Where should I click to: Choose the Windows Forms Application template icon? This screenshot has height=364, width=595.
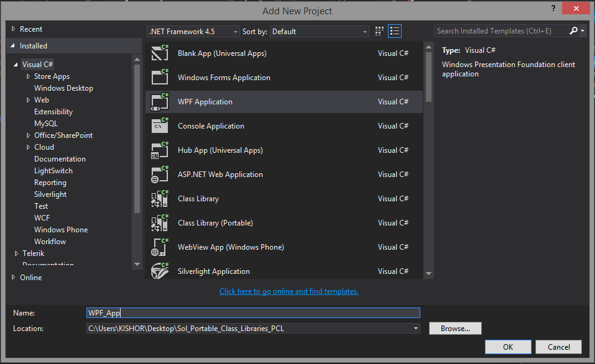click(x=160, y=78)
